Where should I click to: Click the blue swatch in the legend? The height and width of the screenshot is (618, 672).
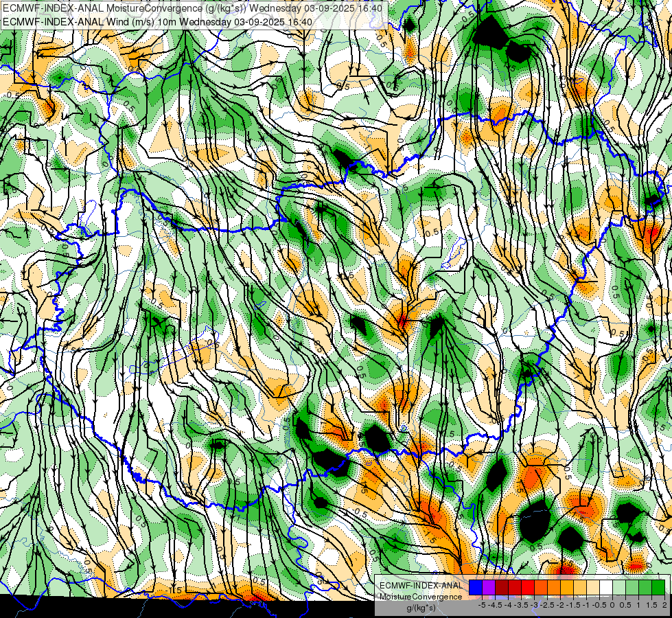click(x=476, y=587)
